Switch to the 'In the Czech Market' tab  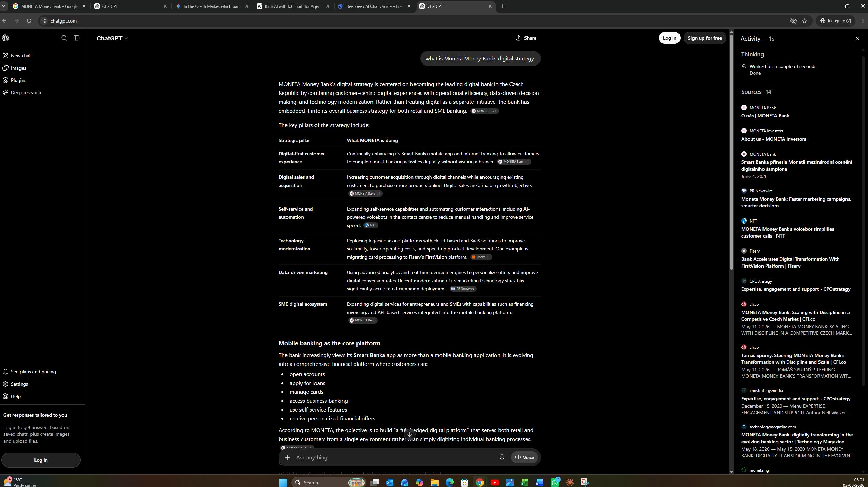(x=212, y=6)
